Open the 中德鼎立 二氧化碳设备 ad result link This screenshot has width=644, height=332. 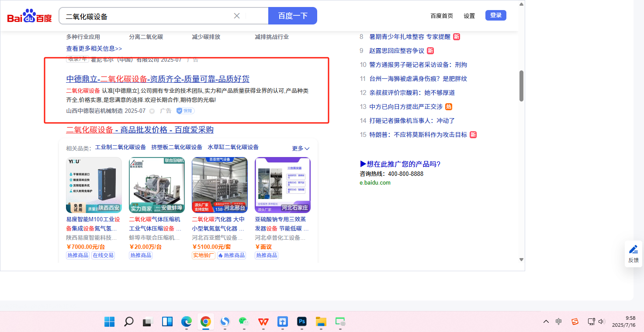click(x=158, y=79)
